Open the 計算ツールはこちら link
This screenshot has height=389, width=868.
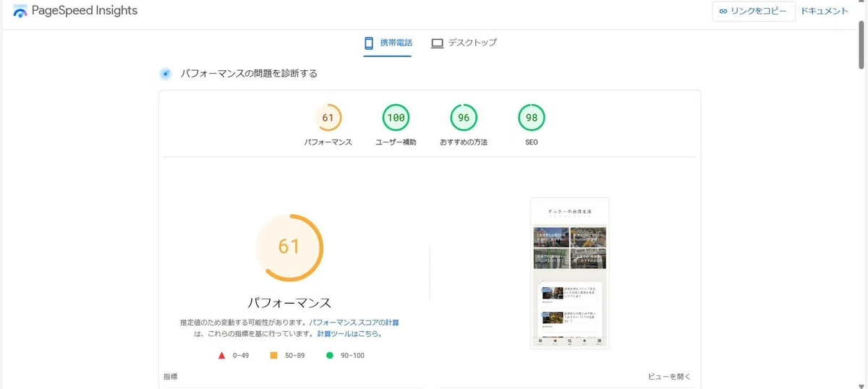(349, 334)
